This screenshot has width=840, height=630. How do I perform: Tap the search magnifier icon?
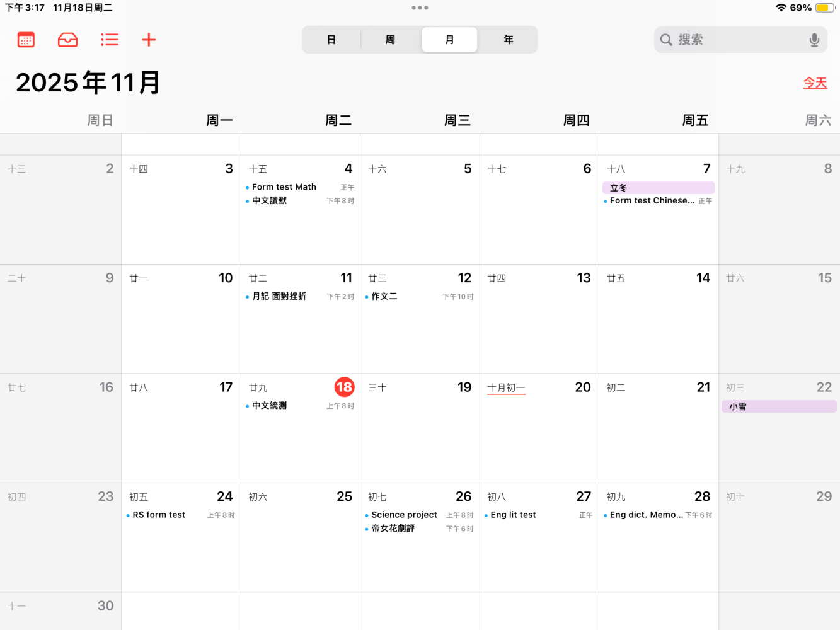pos(666,40)
